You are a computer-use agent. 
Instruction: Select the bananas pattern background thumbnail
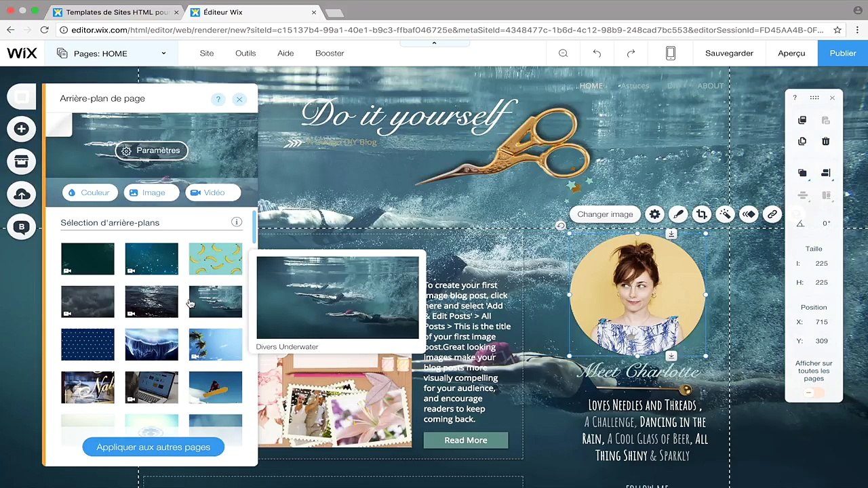tap(215, 259)
